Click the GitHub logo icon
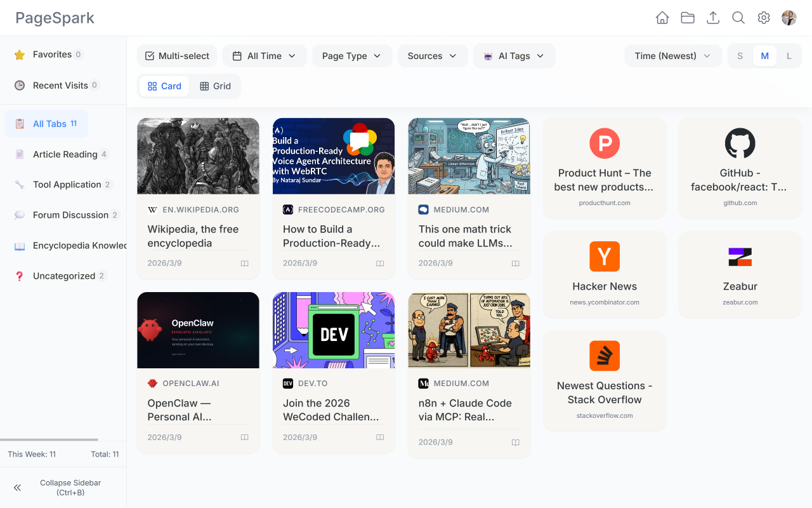Viewport: 812px width, 508px height. pyautogui.click(x=740, y=144)
